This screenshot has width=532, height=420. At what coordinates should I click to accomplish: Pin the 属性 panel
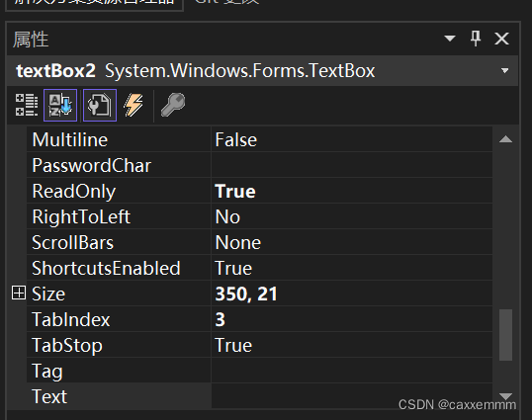(x=476, y=39)
